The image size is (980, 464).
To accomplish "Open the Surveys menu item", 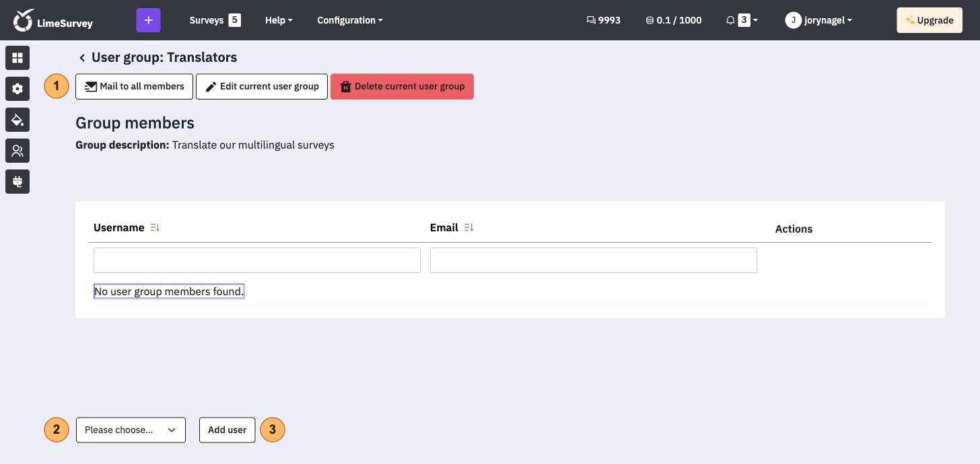I will (215, 20).
